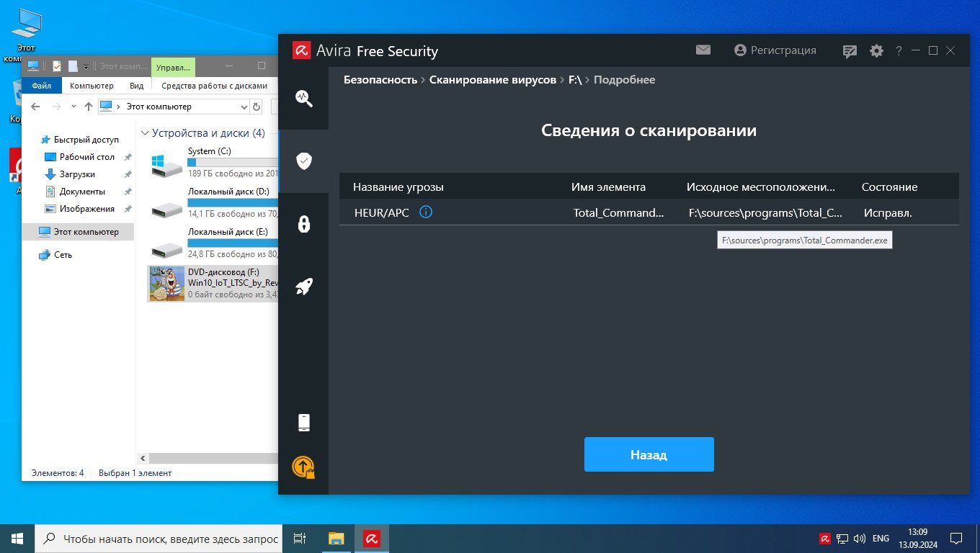Image resolution: width=980 pixels, height=553 pixels.
Task: Select the System (C:) drive icon
Action: [167, 165]
